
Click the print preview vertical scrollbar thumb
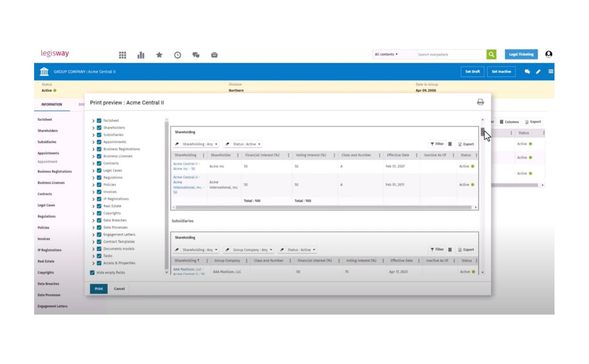pos(482,132)
